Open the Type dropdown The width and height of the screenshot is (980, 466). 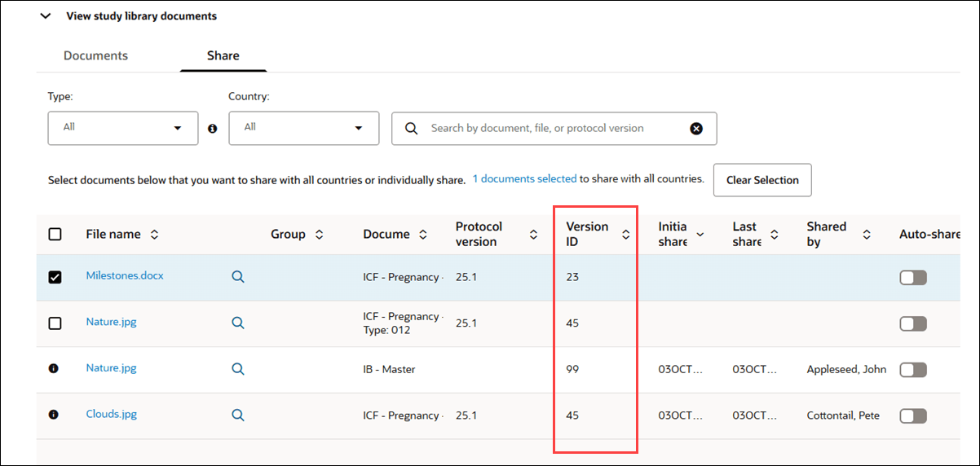coord(123,128)
